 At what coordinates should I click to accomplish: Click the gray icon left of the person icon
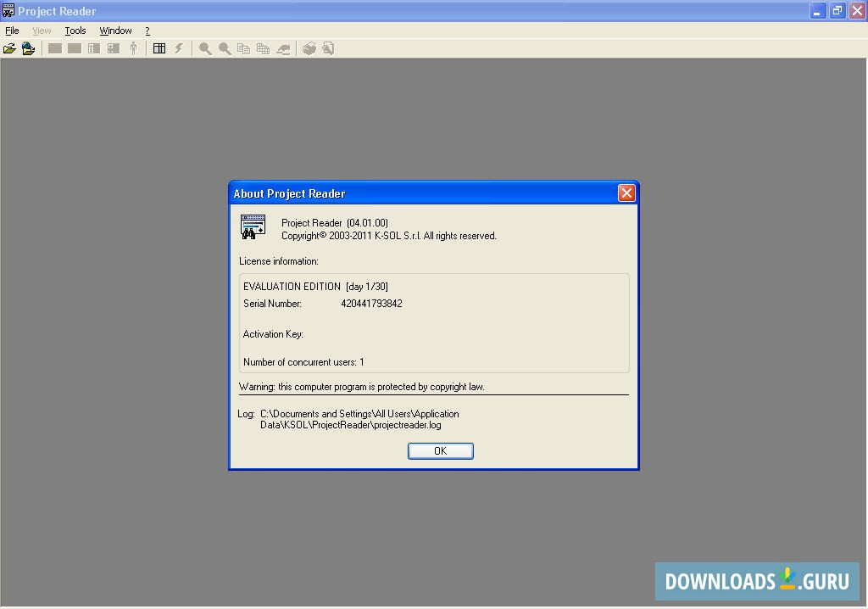(x=114, y=48)
